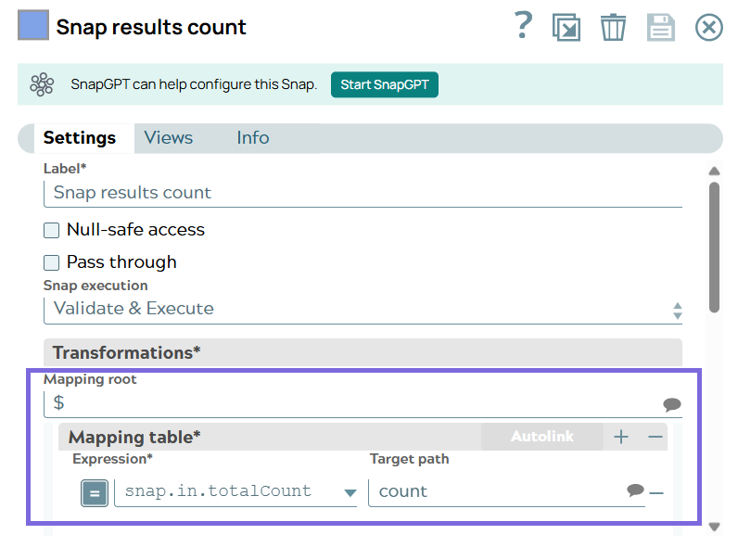738x560 pixels.
Task: Open Mapping root suggestion bubble icon
Action: pyautogui.click(x=672, y=404)
